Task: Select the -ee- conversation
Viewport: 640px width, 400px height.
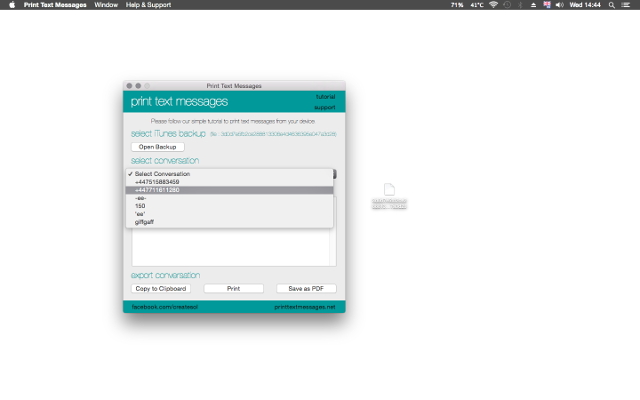Action: [229, 198]
